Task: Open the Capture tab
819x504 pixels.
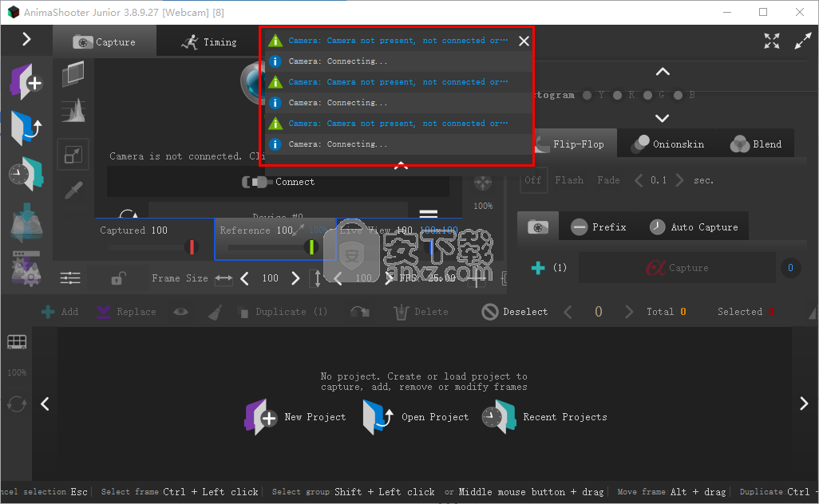Action: [x=105, y=41]
